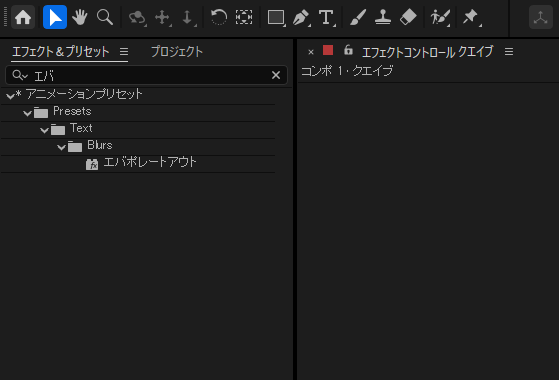Open the search options magnifier dropdown
The height and width of the screenshot is (380, 559).
[x=20, y=75]
